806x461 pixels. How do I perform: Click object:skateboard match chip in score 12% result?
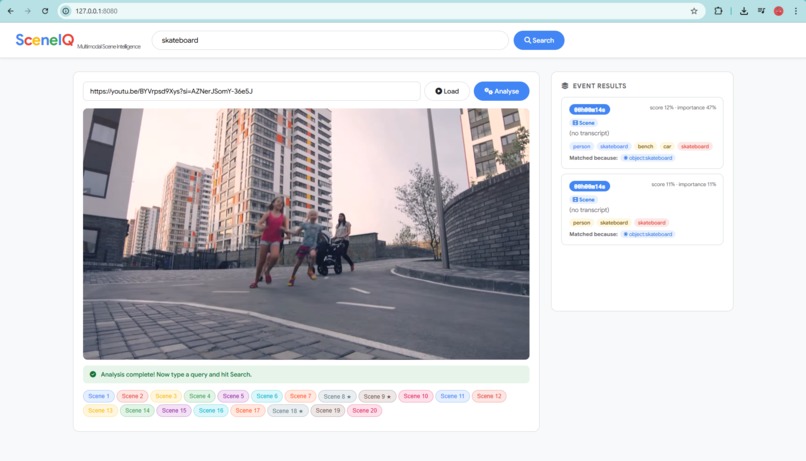(648, 158)
